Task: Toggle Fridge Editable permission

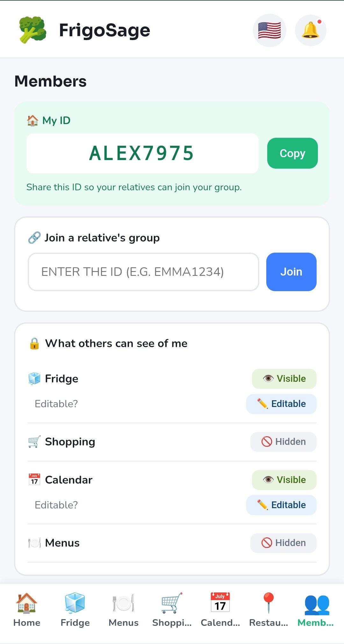Action: (281, 404)
